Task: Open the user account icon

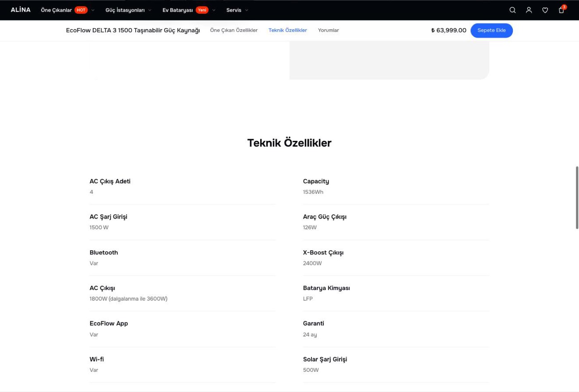Action: pyautogui.click(x=529, y=10)
